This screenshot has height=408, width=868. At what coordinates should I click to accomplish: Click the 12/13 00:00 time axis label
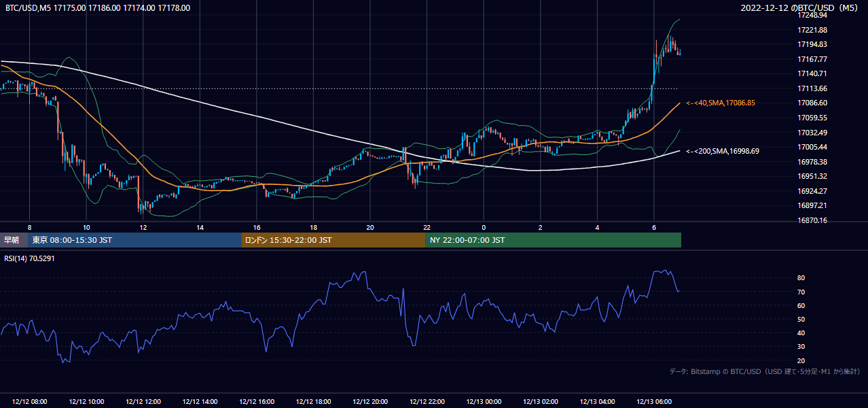pos(484,402)
